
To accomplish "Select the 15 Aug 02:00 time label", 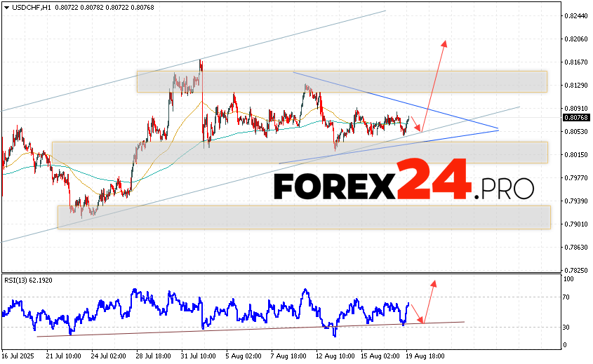I will click(x=380, y=356).
